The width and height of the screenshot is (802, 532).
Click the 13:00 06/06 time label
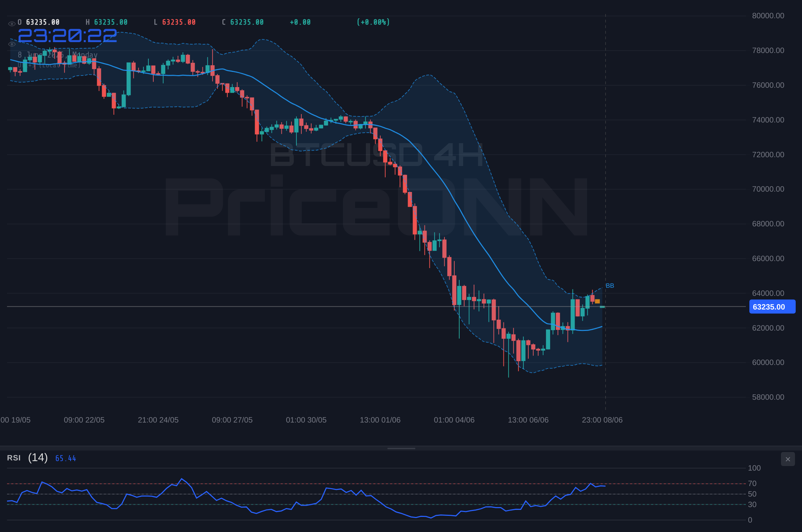pos(528,420)
